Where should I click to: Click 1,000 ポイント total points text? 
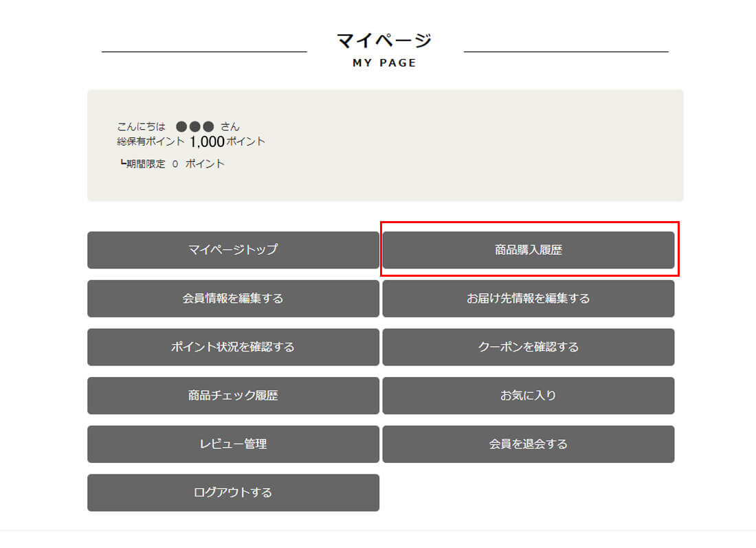click(227, 141)
